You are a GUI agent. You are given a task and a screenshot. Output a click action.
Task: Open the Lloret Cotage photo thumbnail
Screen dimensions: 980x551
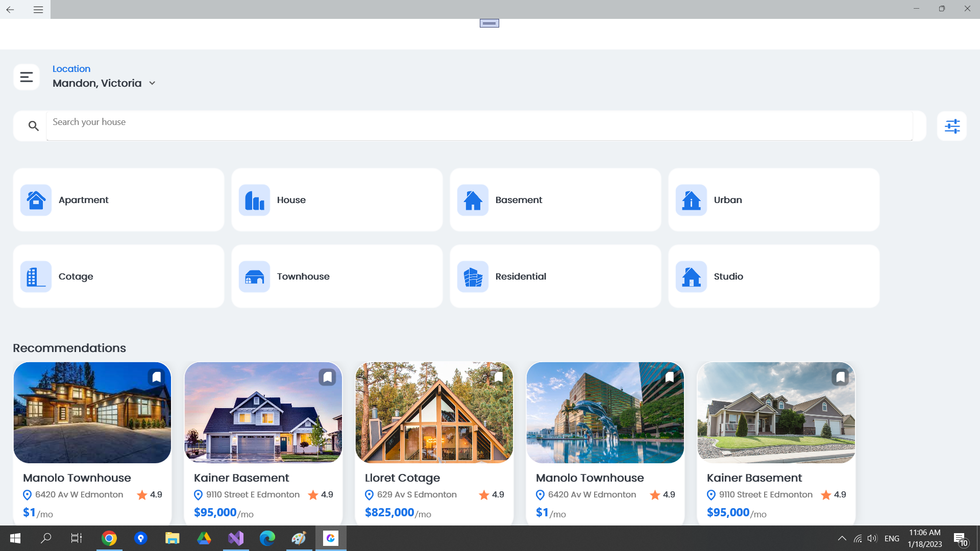coord(434,413)
